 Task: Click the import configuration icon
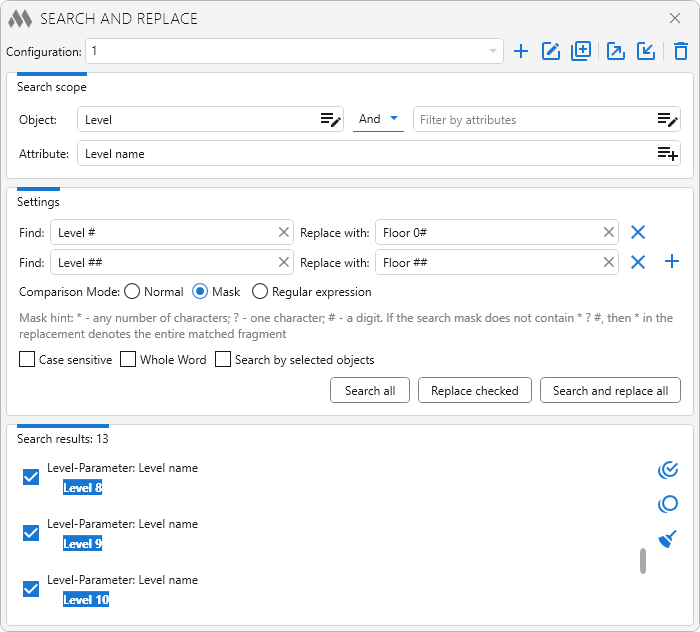click(x=646, y=51)
